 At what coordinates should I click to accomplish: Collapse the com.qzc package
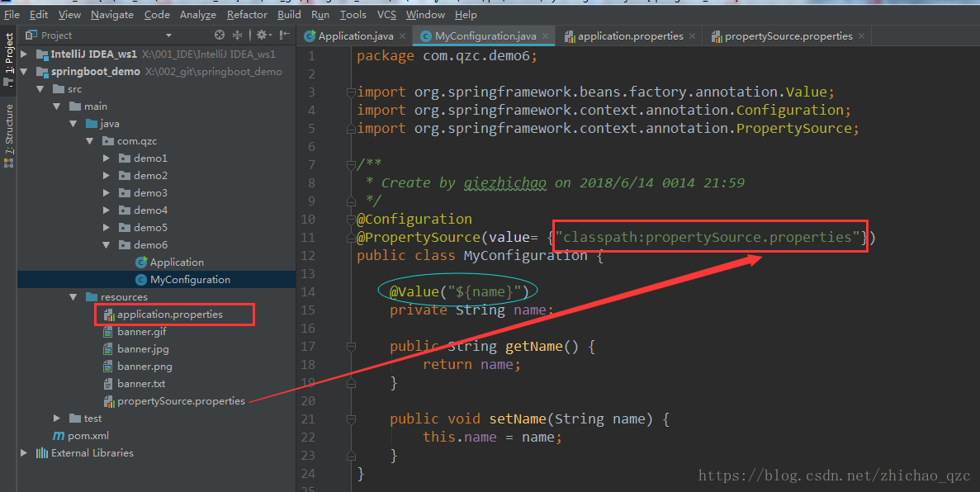pos(90,140)
